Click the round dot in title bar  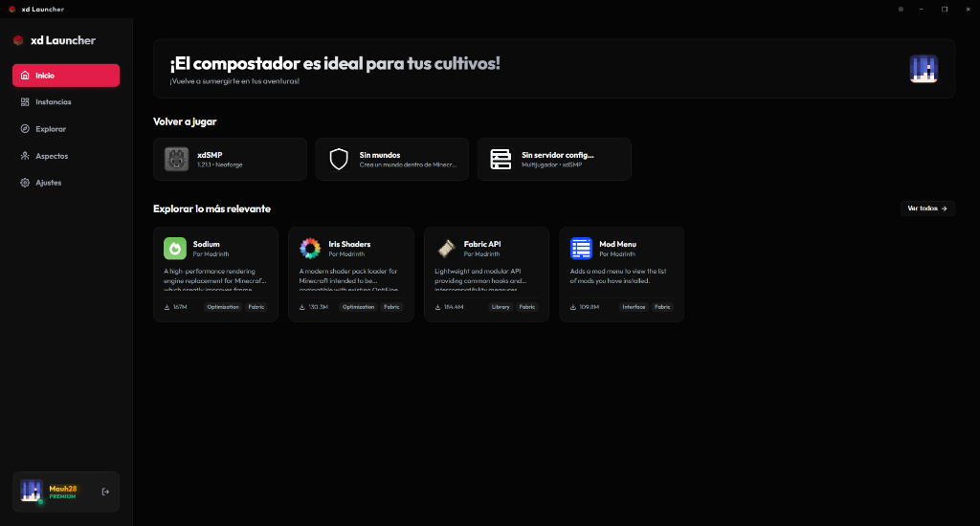pyautogui.click(x=901, y=10)
